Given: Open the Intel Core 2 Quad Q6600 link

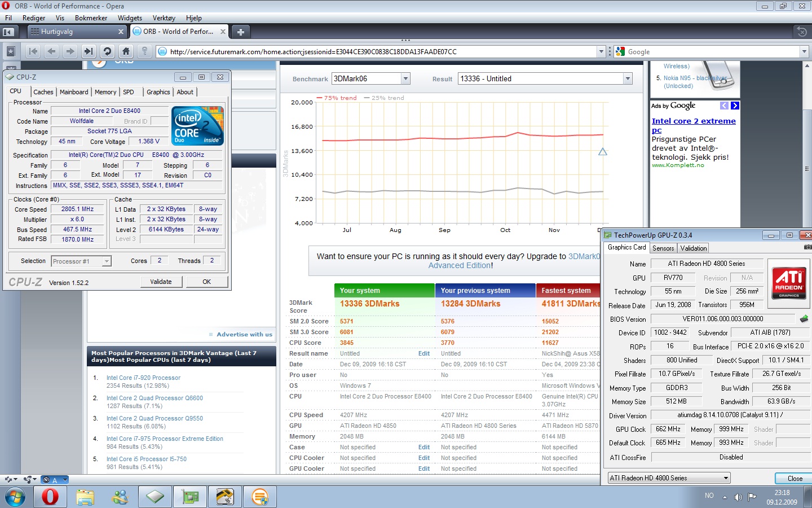Looking at the screenshot, I should [155, 398].
